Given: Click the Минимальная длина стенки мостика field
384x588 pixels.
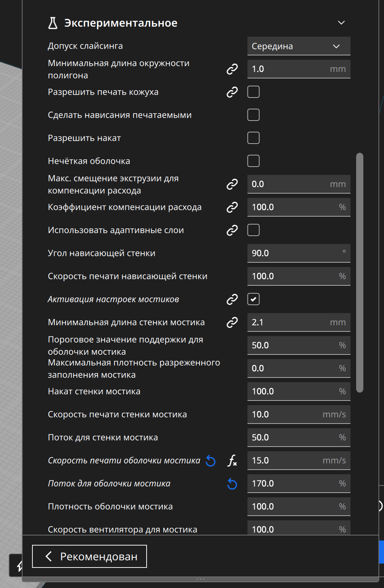Looking at the screenshot, I should (x=299, y=322).
